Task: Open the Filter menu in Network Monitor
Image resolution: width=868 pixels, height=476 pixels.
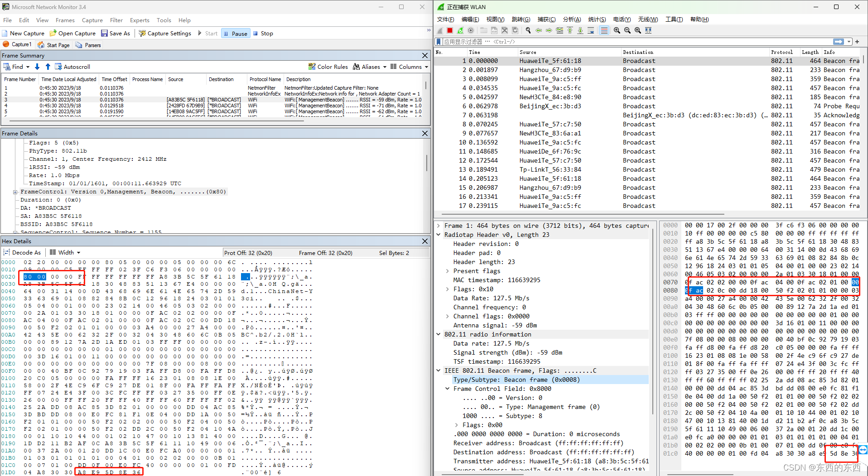Action: pyautogui.click(x=116, y=20)
